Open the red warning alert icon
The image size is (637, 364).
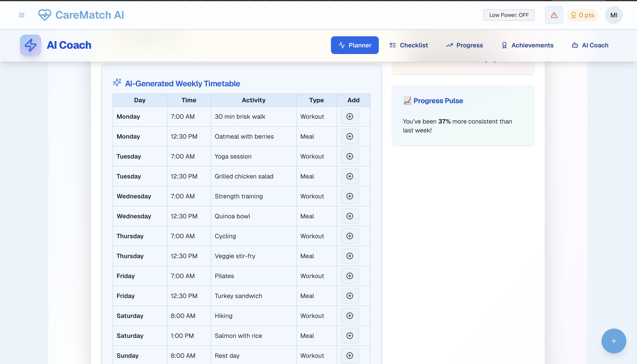pyautogui.click(x=554, y=15)
